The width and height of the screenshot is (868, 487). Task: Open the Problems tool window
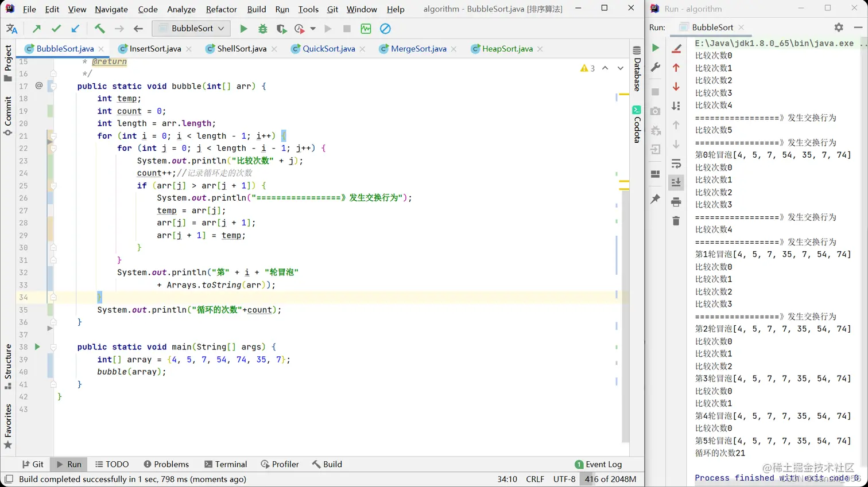pyautogui.click(x=166, y=464)
